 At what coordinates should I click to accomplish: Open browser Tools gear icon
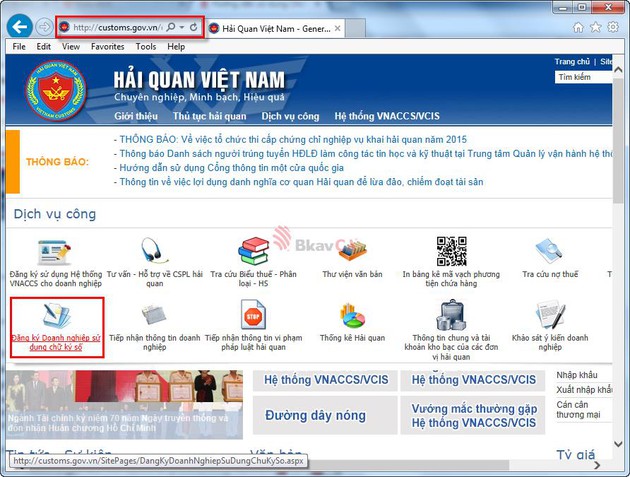(613, 27)
